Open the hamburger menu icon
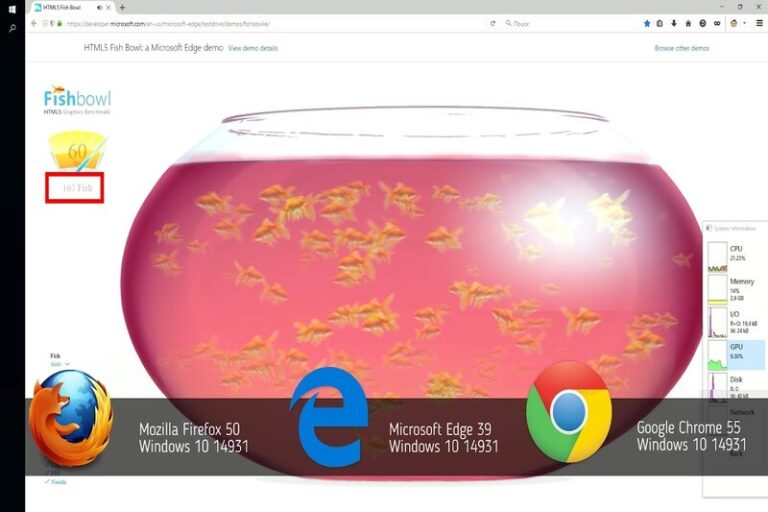Image resolution: width=768 pixels, height=512 pixels. coord(759,23)
